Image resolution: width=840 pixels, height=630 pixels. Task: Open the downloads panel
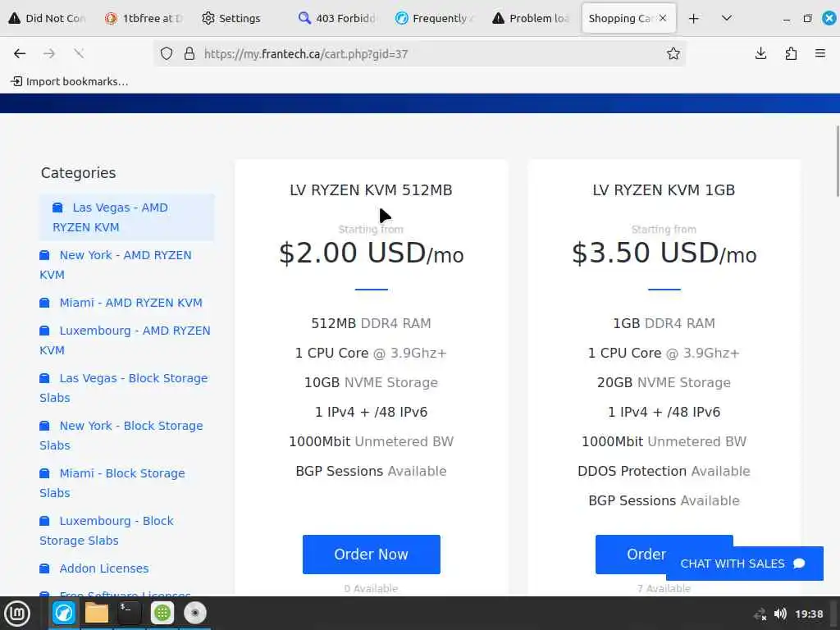760,53
